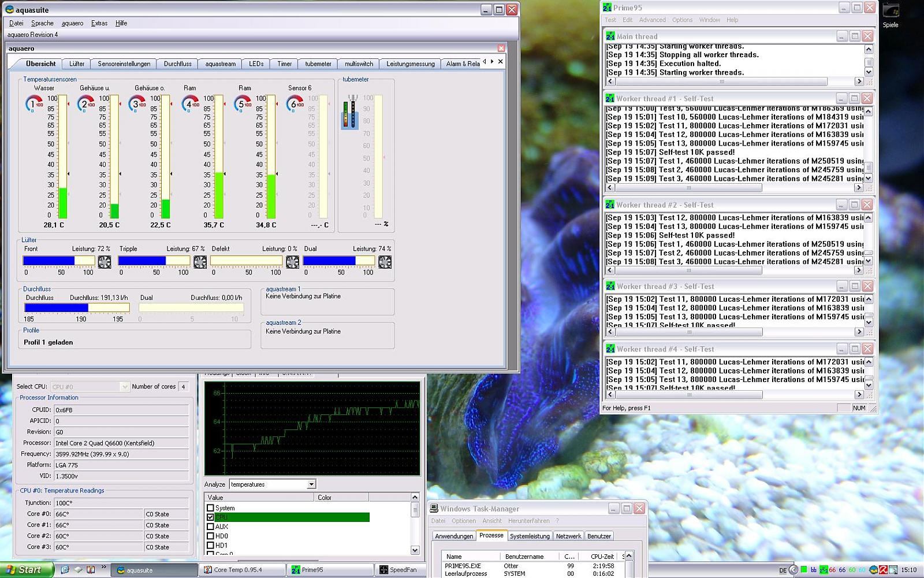Click the Sensor 6 gauge icon
Image resolution: width=924 pixels, height=578 pixels.
(x=295, y=104)
